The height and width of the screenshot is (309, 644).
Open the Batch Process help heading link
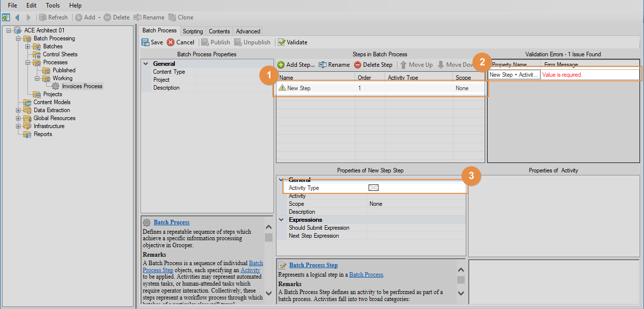tap(171, 222)
